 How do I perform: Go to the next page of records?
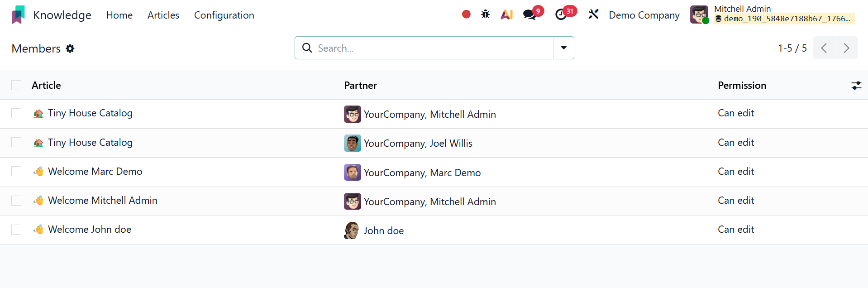click(x=846, y=48)
